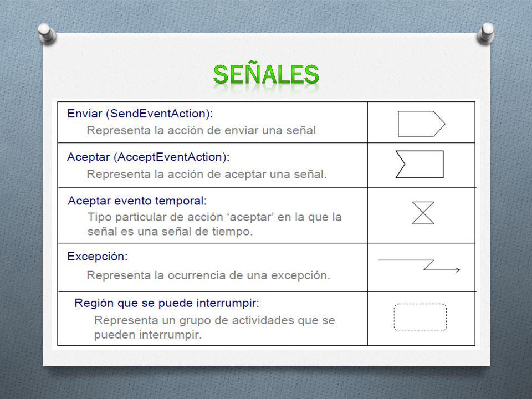Click the left silver pushpin
This screenshot has width=532, height=399.
click(47, 34)
